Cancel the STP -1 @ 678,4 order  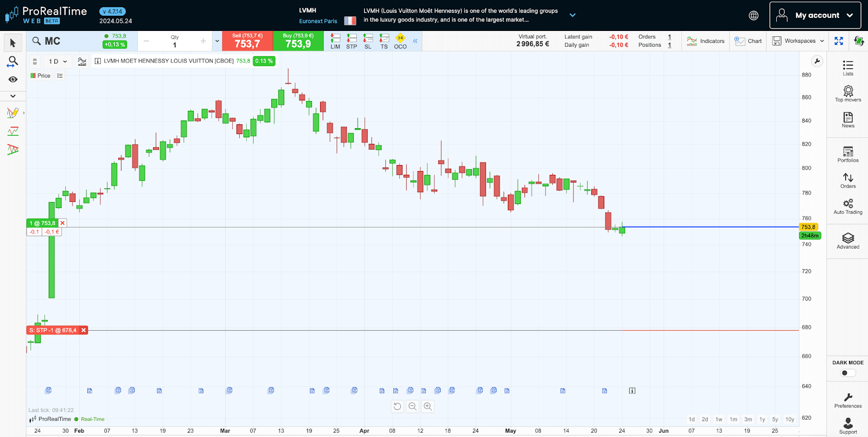(x=84, y=330)
